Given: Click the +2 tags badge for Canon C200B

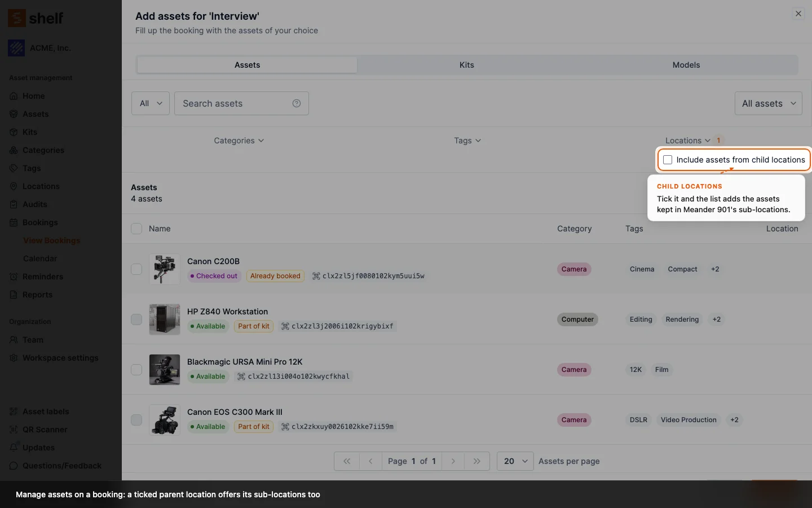Looking at the screenshot, I should [x=715, y=269].
